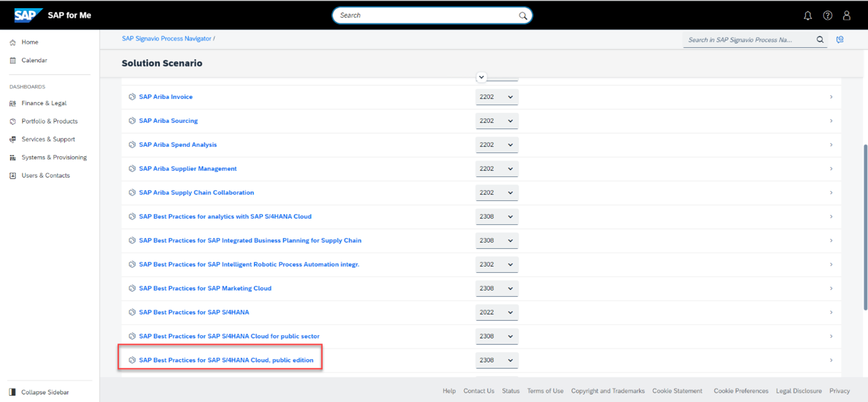This screenshot has width=868, height=402.
Task: Click the notifications bell icon
Action: [808, 16]
